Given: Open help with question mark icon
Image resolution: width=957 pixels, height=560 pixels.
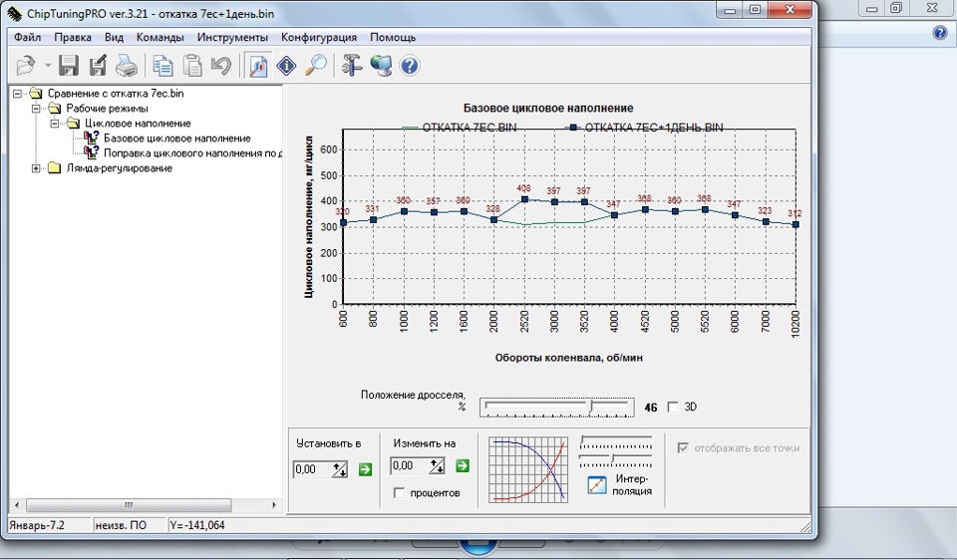Looking at the screenshot, I should [x=409, y=67].
